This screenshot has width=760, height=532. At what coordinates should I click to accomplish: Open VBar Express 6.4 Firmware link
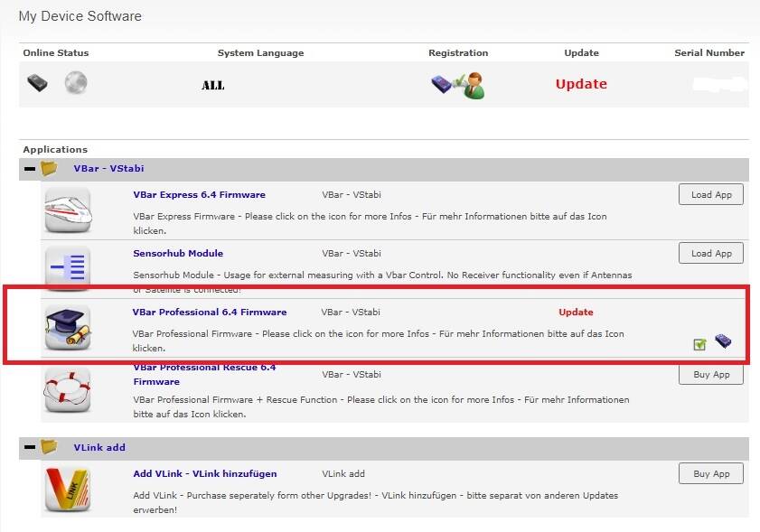click(199, 195)
